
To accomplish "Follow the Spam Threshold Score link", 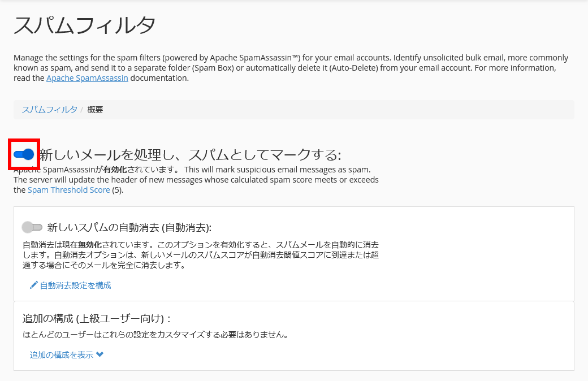I will [x=68, y=189].
